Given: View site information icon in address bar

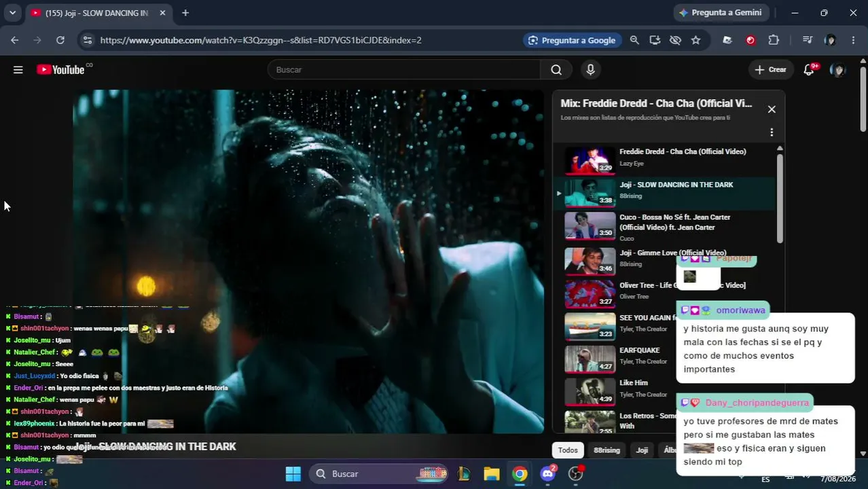Looking at the screenshot, I should 87,40.
